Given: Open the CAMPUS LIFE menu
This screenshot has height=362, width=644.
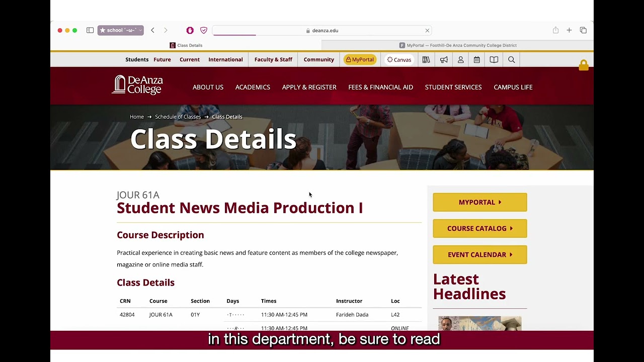Looking at the screenshot, I should coord(513,87).
